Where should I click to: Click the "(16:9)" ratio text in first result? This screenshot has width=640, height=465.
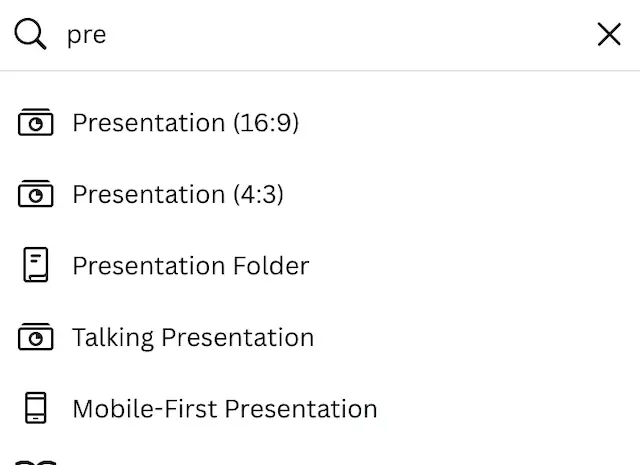tap(266, 123)
